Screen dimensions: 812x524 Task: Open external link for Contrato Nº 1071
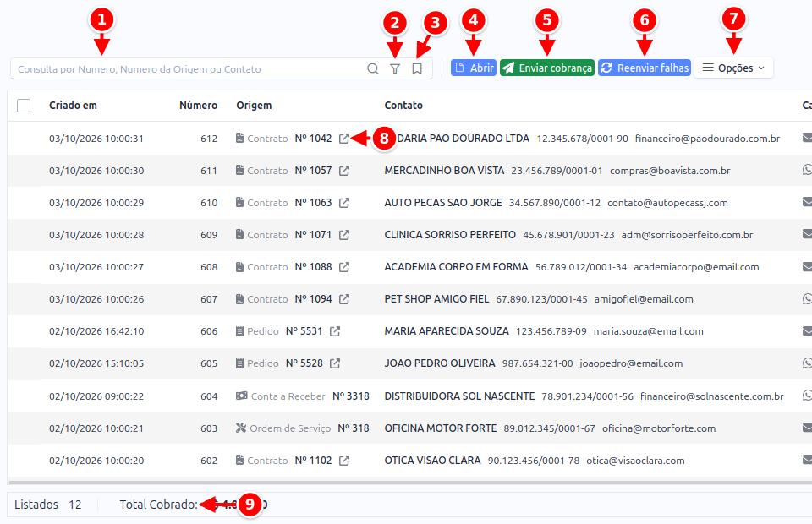[344, 235]
